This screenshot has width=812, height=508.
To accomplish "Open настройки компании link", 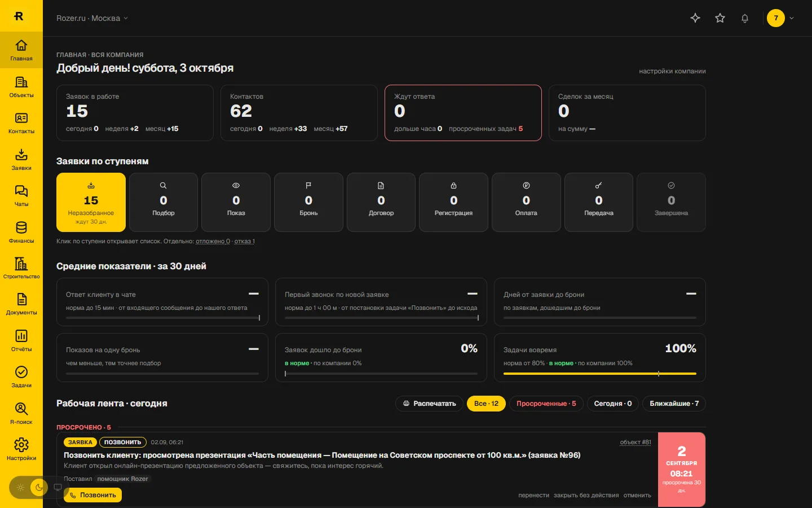I will (672, 71).
